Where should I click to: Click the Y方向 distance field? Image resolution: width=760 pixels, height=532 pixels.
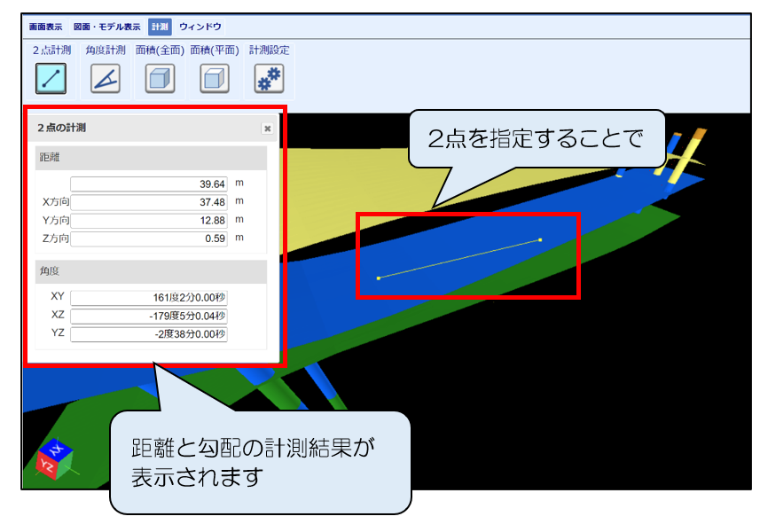pos(149,220)
